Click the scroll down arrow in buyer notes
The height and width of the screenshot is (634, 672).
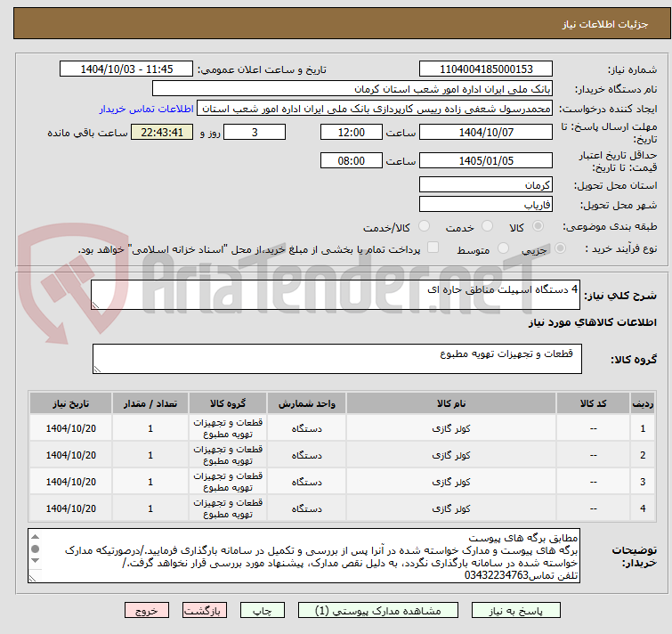pos(36,561)
